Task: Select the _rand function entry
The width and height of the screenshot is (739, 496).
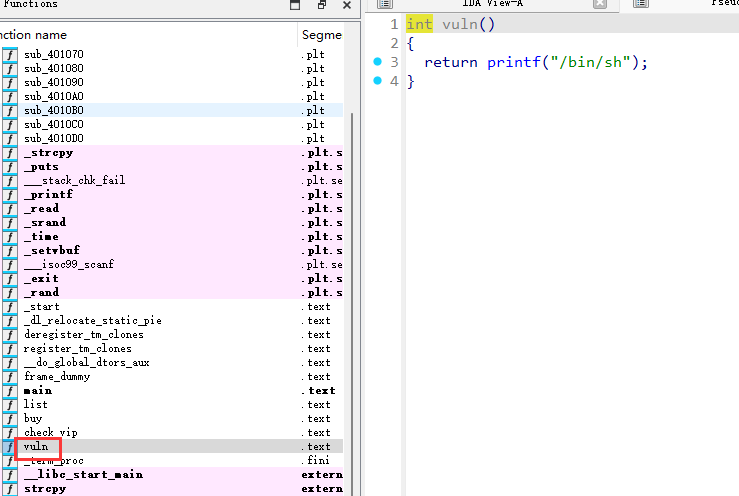Action: pos(172,292)
